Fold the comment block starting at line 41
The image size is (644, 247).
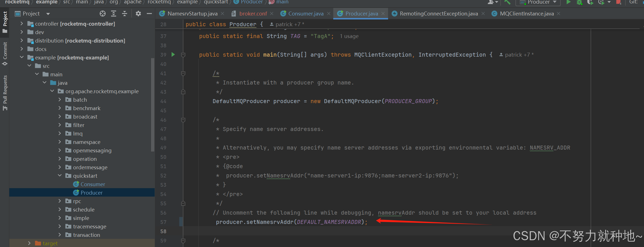click(183, 74)
